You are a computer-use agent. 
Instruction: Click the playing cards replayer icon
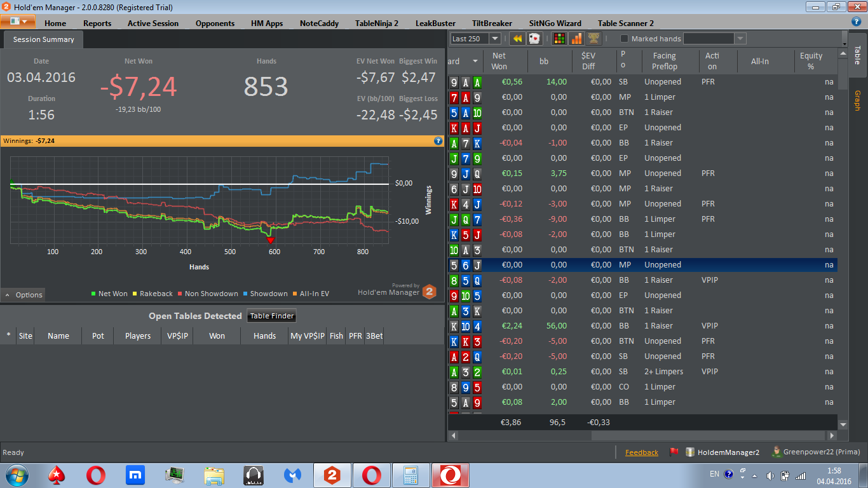[534, 39]
